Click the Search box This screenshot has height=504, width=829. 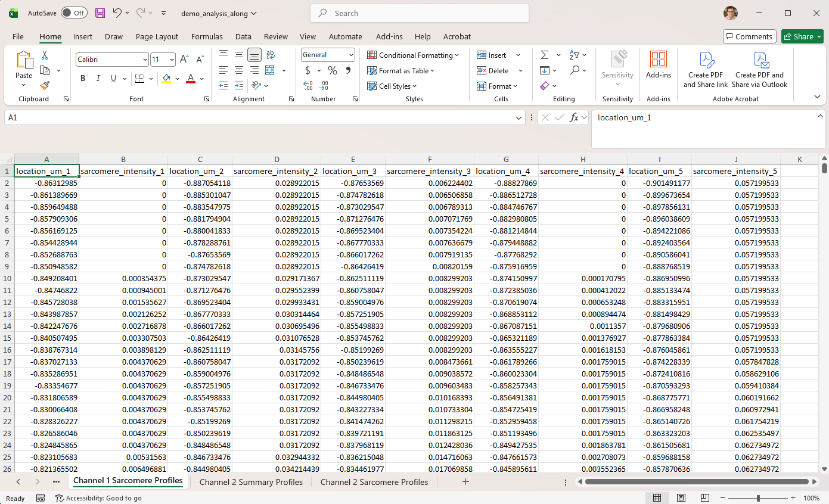(x=420, y=13)
